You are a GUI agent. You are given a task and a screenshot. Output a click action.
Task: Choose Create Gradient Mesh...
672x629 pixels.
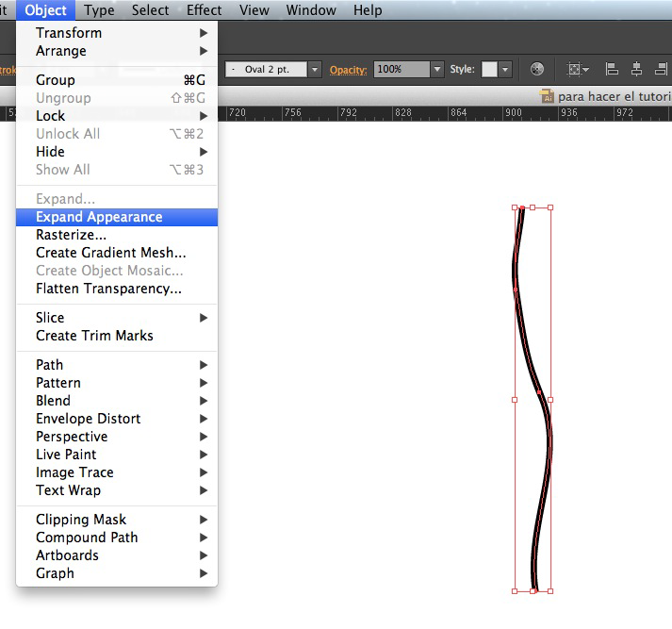(x=117, y=253)
